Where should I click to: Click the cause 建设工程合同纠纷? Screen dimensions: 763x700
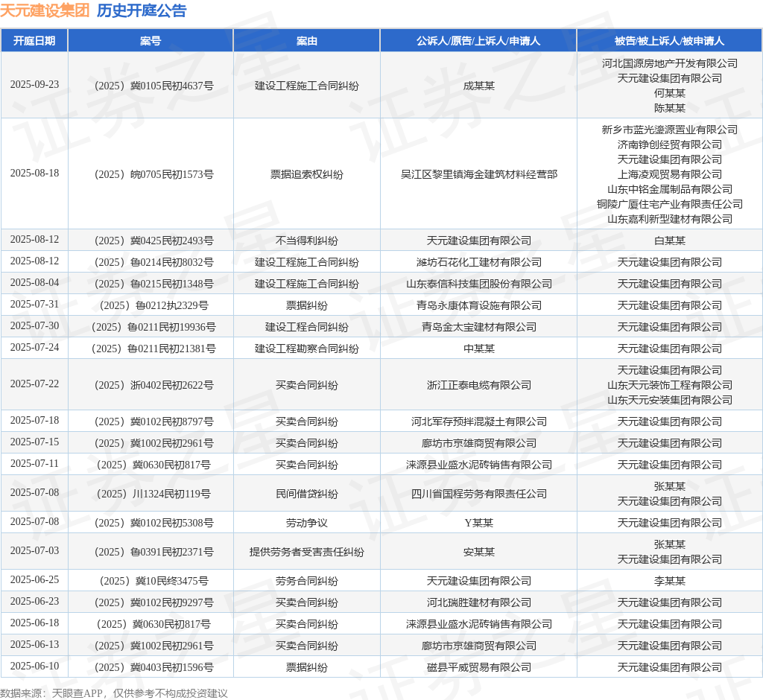tap(306, 327)
